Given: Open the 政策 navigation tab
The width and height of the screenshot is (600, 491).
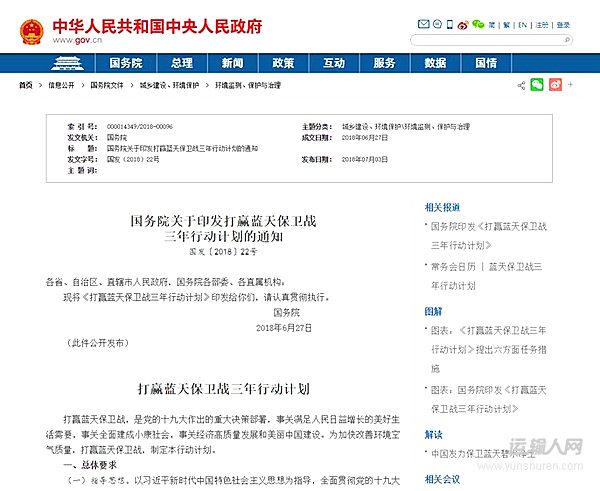Looking at the screenshot, I should tap(283, 63).
